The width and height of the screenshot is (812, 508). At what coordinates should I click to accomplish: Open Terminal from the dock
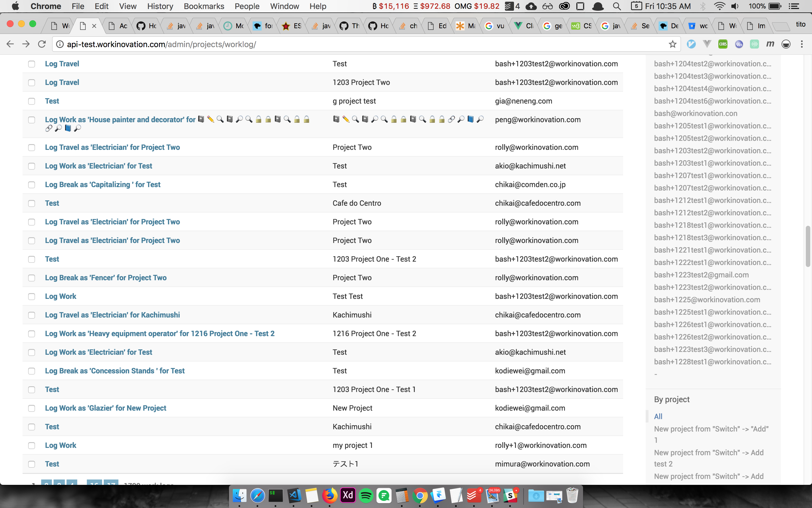275,496
